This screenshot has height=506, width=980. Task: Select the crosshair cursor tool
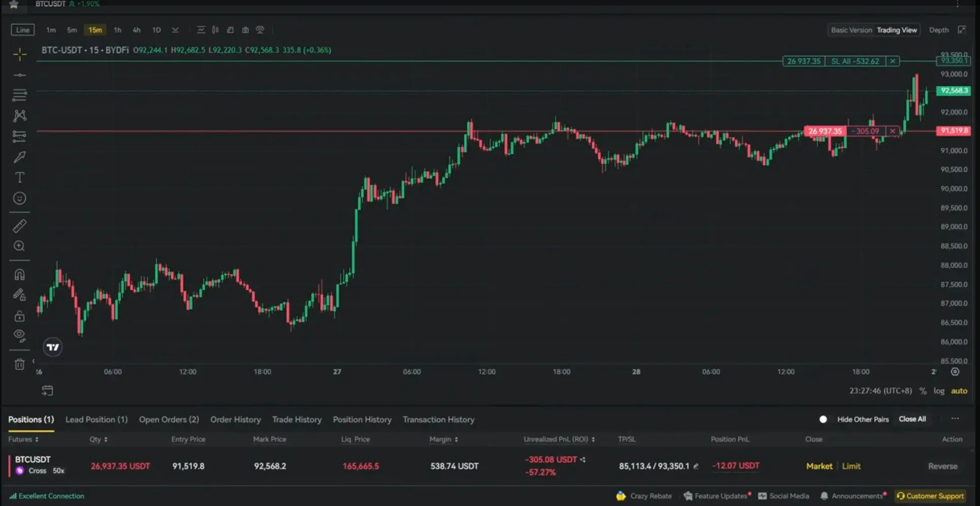point(20,54)
